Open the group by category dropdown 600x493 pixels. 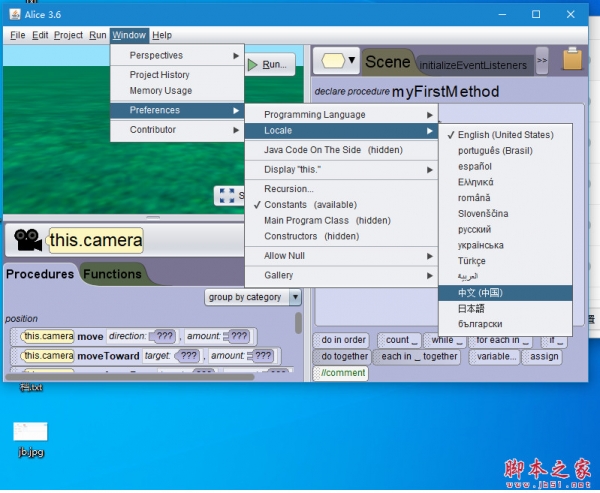pyautogui.click(x=252, y=297)
